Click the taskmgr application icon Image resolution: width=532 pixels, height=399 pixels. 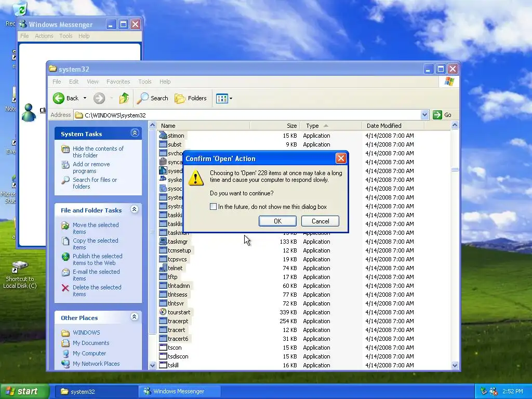point(163,241)
